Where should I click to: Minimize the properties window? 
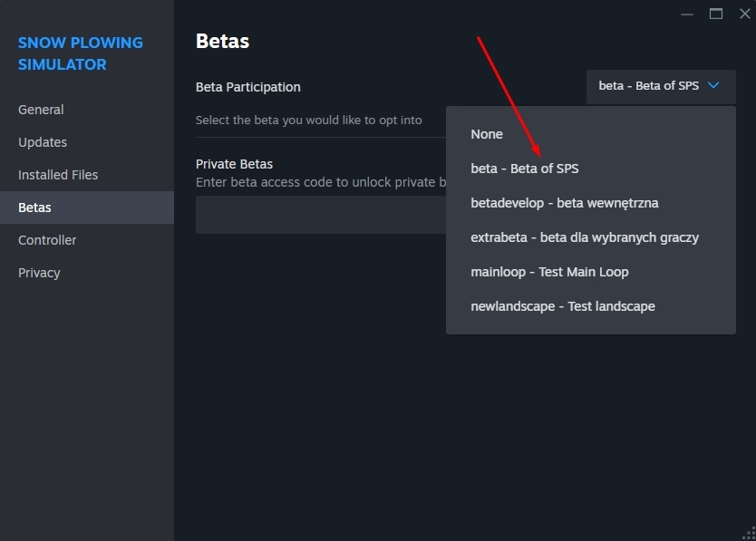[x=687, y=14]
